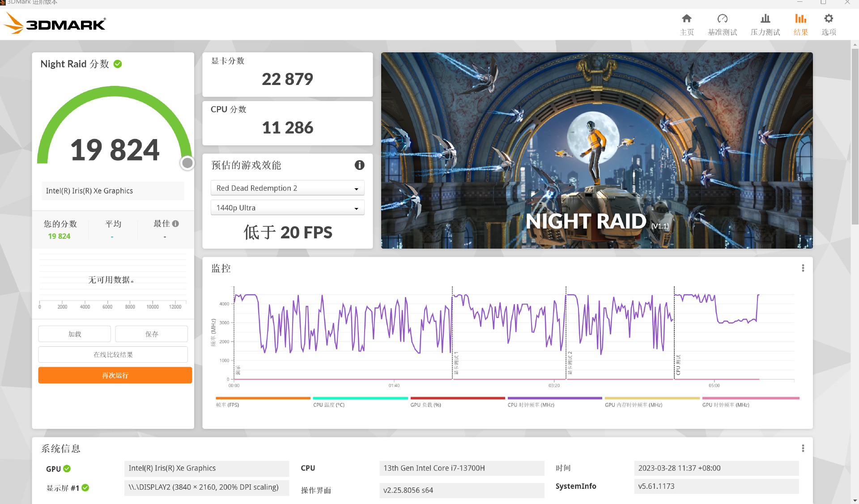Switch to the Results (结果) tab
Image resolution: width=859 pixels, height=504 pixels.
point(800,24)
